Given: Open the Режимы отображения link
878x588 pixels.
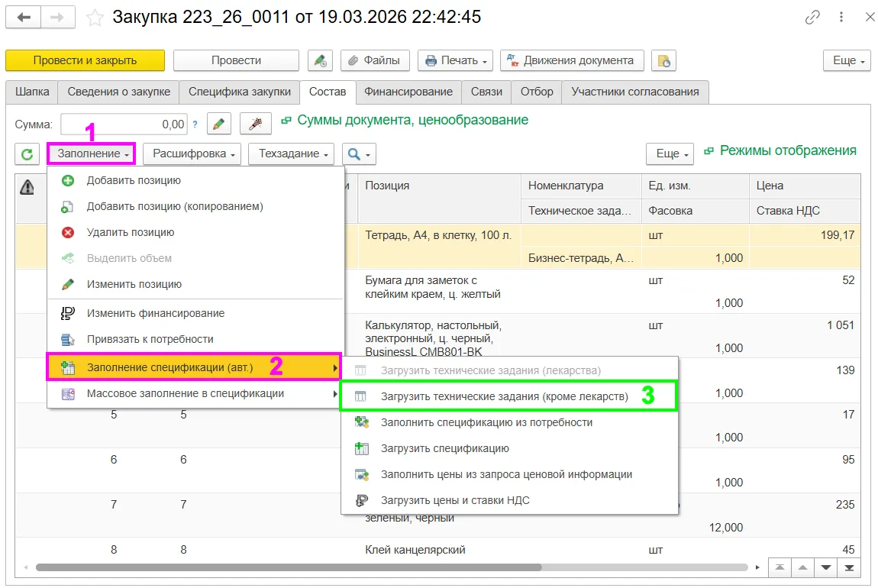Looking at the screenshot, I should click(788, 150).
